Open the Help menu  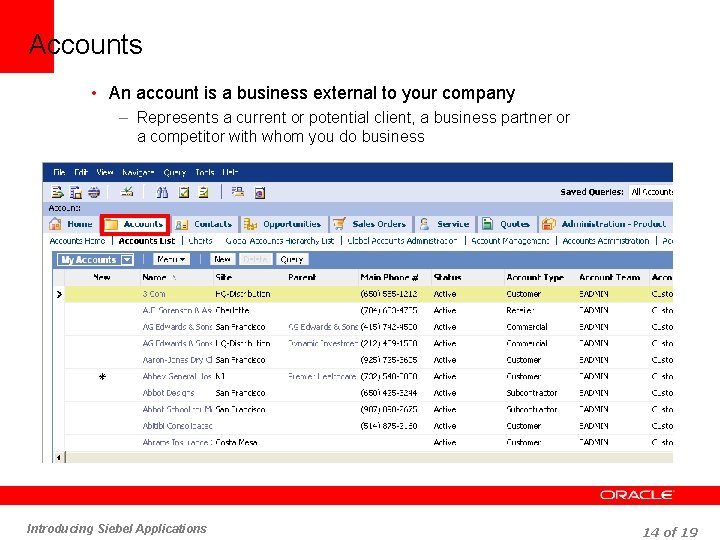(x=230, y=172)
